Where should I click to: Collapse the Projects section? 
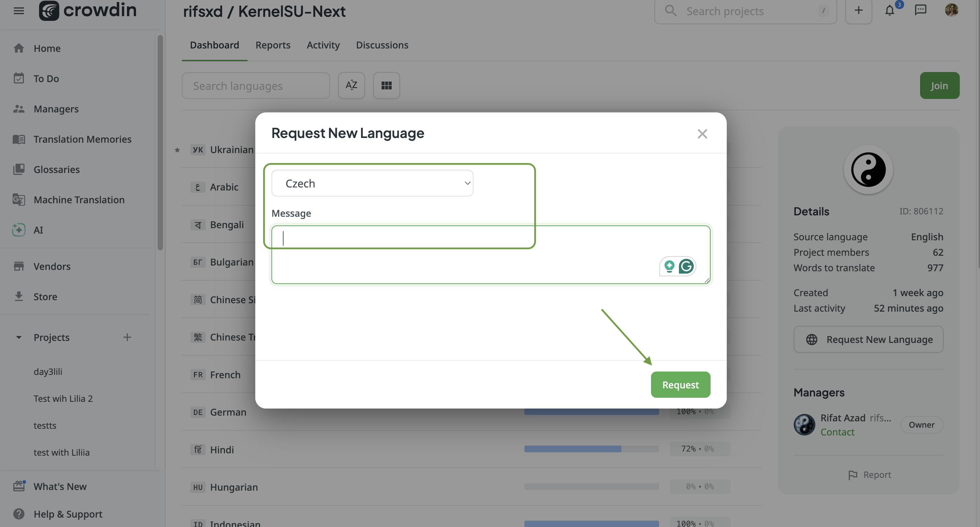click(x=19, y=337)
